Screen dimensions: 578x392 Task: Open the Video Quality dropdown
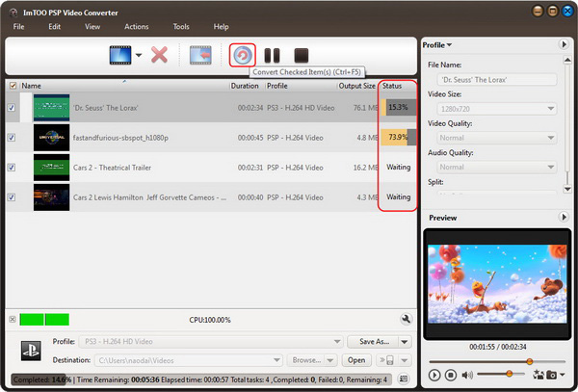click(x=496, y=138)
